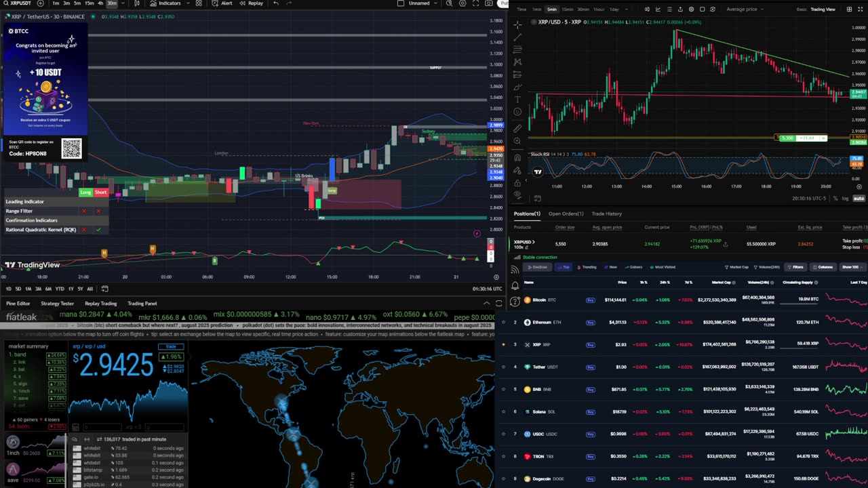
Task: Toggle magnet mode on right chart
Action: click(517, 157)
